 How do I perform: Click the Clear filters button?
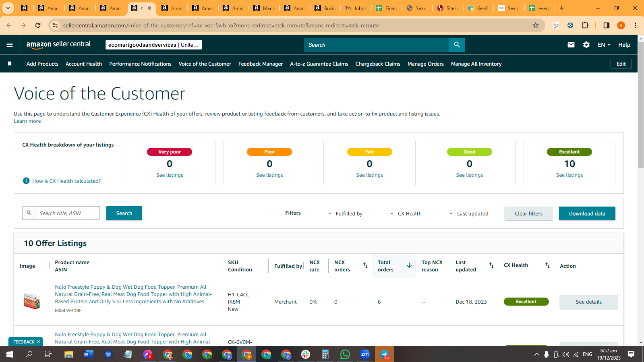point(528,214)
